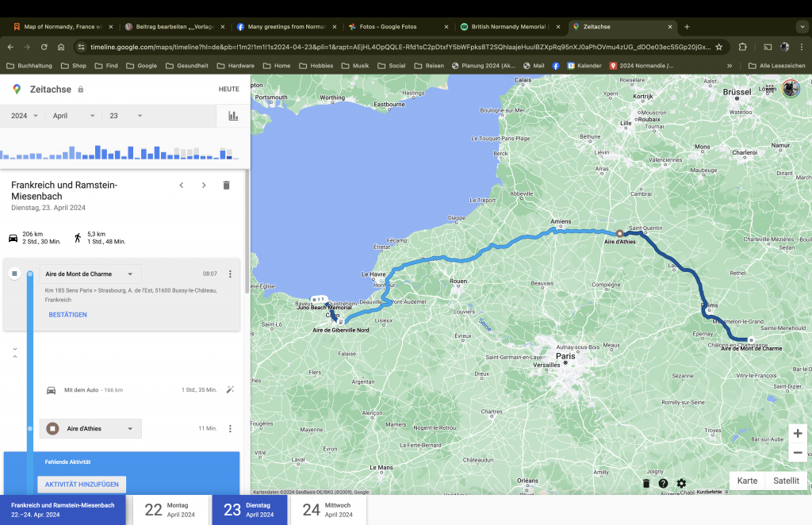
Task: Click the HEUTE button
Action: click(x=229, y=90)
